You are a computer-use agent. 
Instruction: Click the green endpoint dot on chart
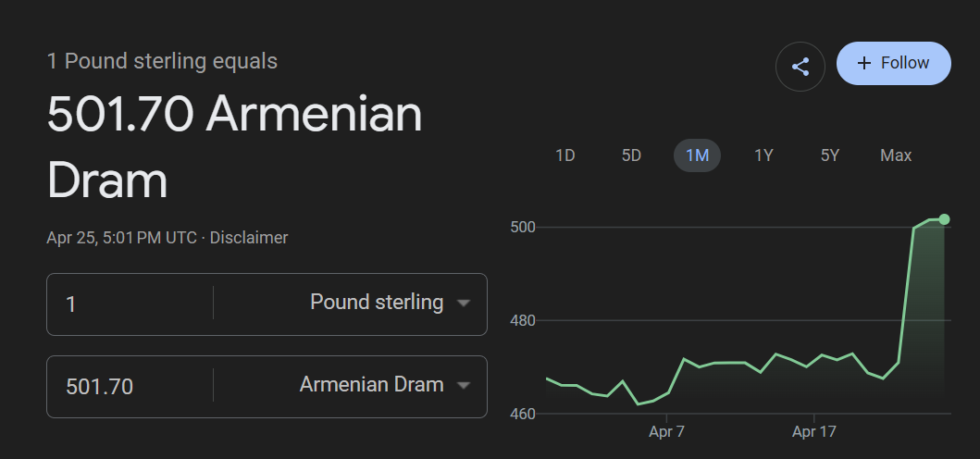pyautogui.click(x=944, y=219)
